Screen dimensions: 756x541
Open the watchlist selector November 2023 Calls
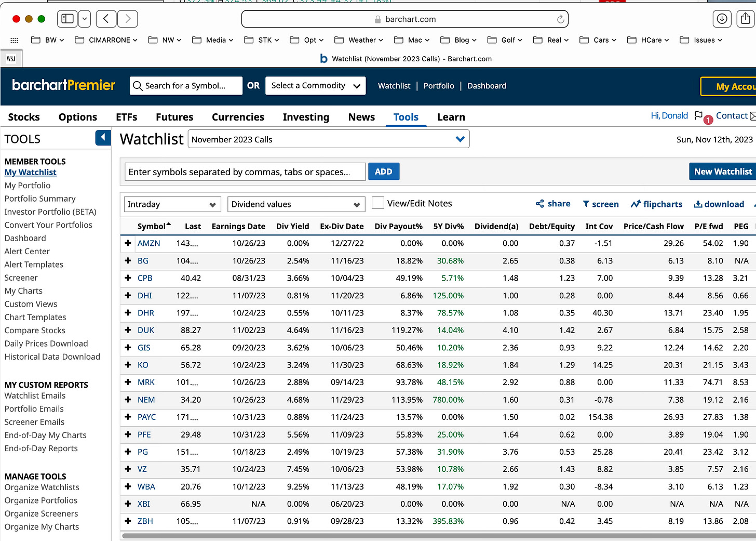[328, 139]
